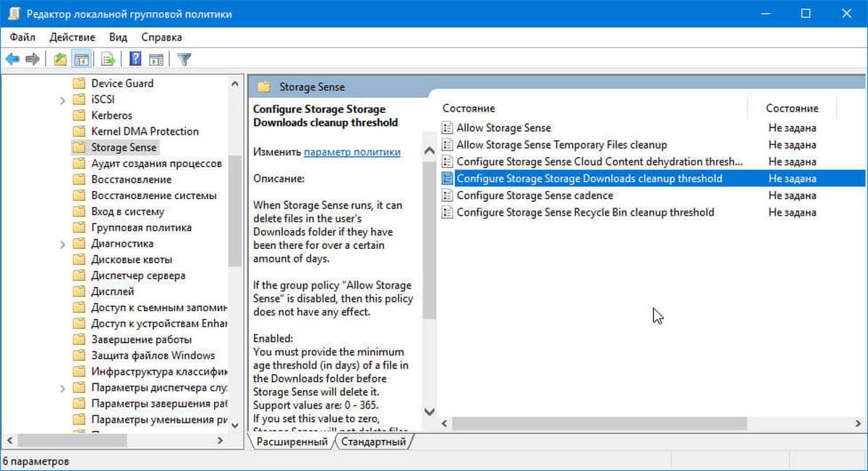
Task: Select Восстановление системы tree item
Action: (x=153, y=195)
